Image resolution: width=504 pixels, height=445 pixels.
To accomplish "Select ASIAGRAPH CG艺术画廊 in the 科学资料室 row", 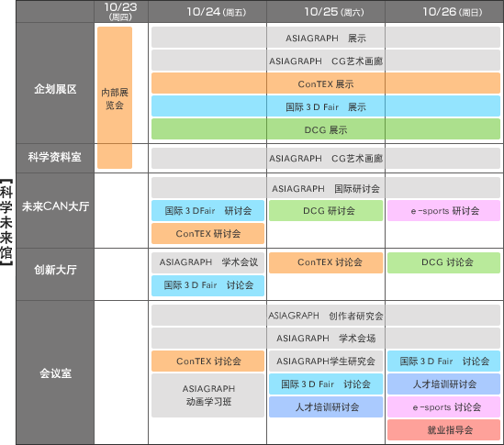I will click(326, 159).
